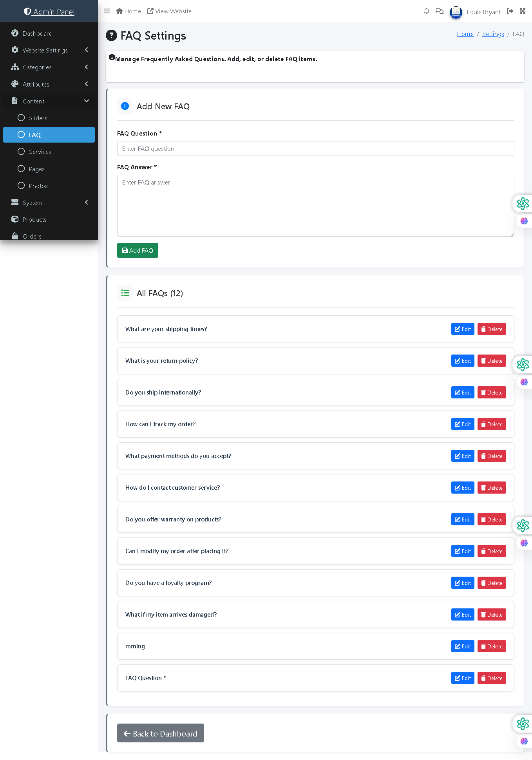Screen dimensions: 532x760
Task: Click the Attributes palette icon
Action: 15,84
